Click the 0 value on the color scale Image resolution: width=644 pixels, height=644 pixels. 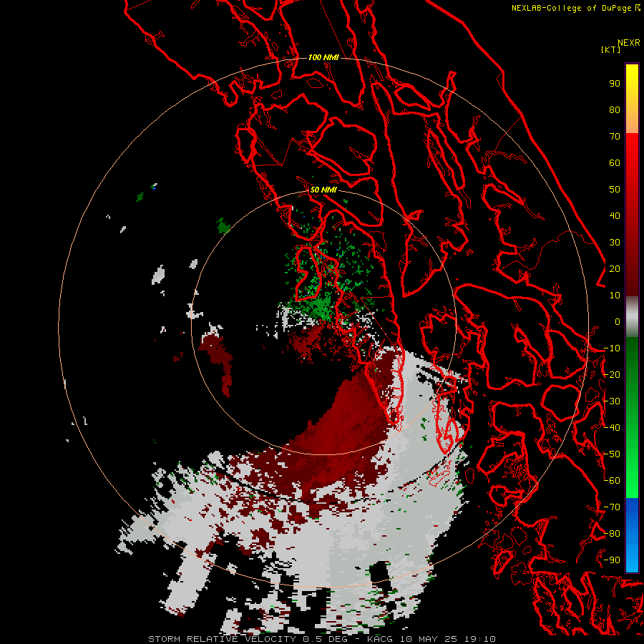pos(618,321)
